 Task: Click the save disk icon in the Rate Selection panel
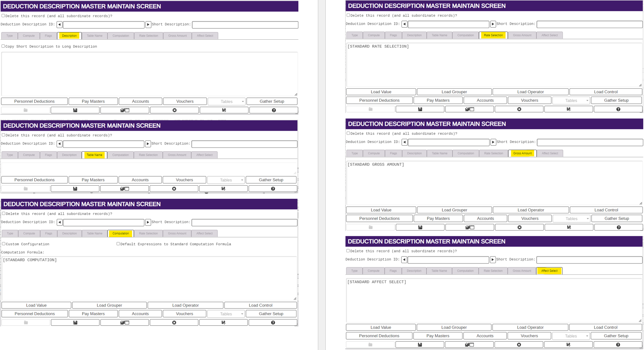(420, 109)
